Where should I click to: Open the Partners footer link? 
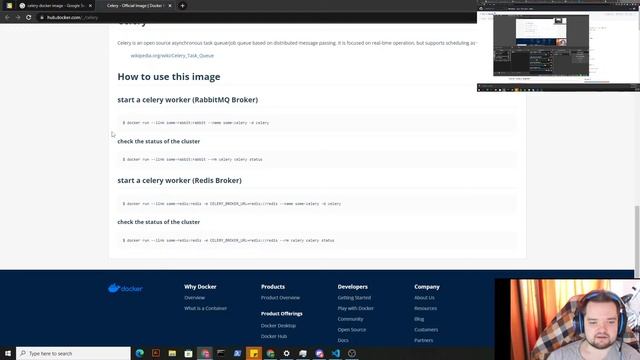[x=423, y=340]
